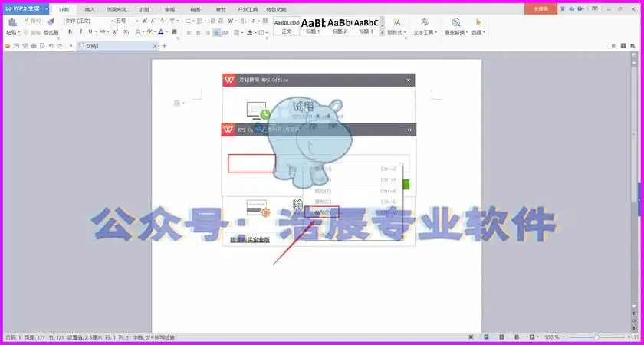The image size is (644, 345).
Task: Save document using quick access save icon
Action: pyautogui.click(x=16, y=46)
